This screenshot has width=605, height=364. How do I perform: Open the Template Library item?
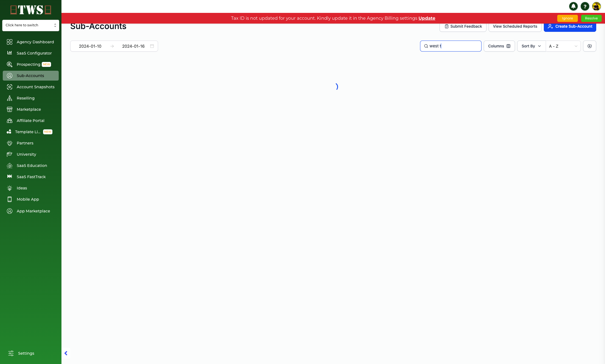coord(31,132)
